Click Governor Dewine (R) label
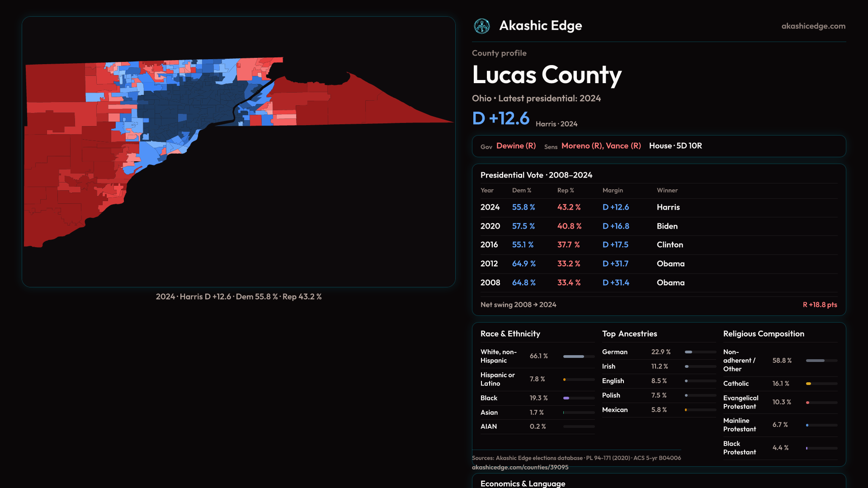The width and height of the screenshot is (868, 488). coord(516,146)
